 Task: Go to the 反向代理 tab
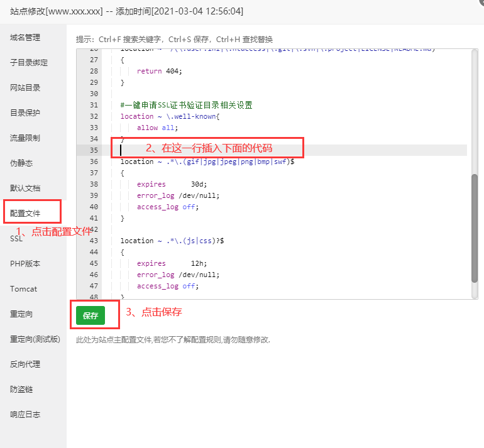[25, 364]
